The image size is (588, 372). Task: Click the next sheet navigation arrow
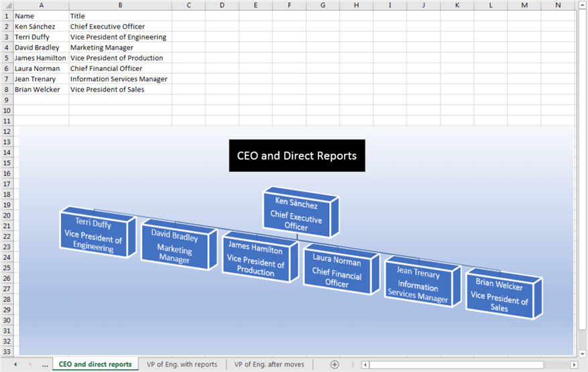[30, 364]
